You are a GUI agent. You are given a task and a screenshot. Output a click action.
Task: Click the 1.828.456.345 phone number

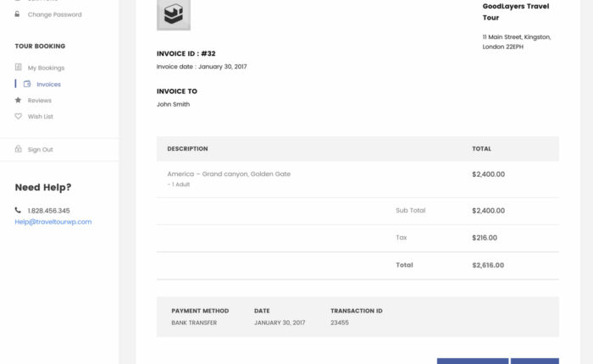click(48, 211)
